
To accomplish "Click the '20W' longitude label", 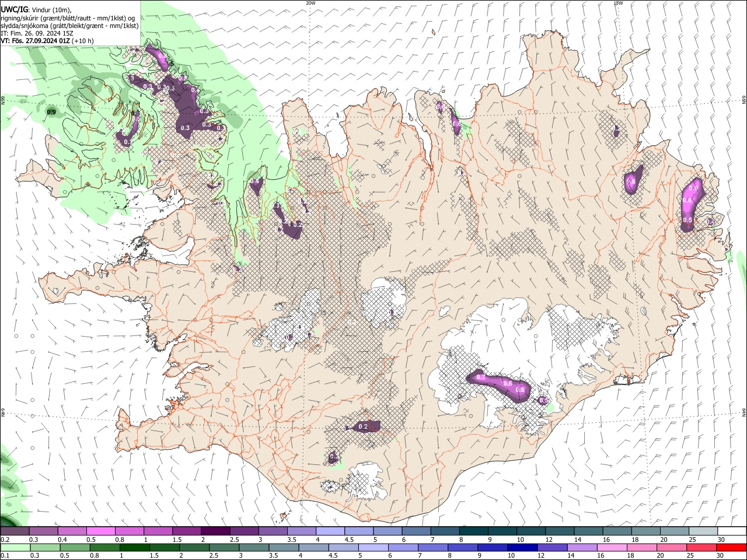I will (x=310, y=3).
